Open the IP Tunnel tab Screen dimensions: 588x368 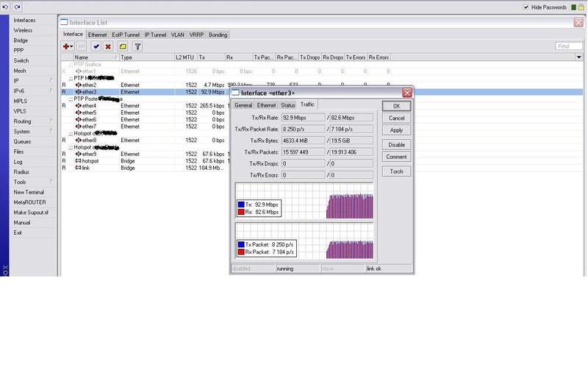[155, 35]
